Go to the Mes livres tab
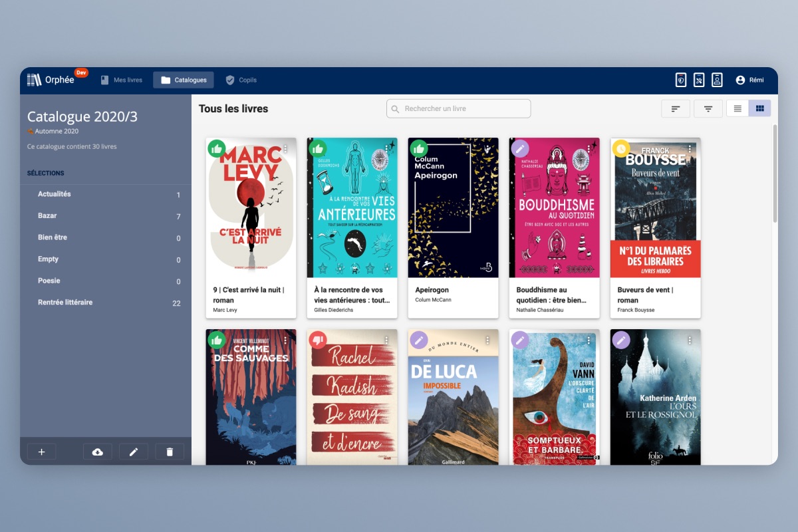The height and width of the screenshot is (532, 798). point(122,80)
